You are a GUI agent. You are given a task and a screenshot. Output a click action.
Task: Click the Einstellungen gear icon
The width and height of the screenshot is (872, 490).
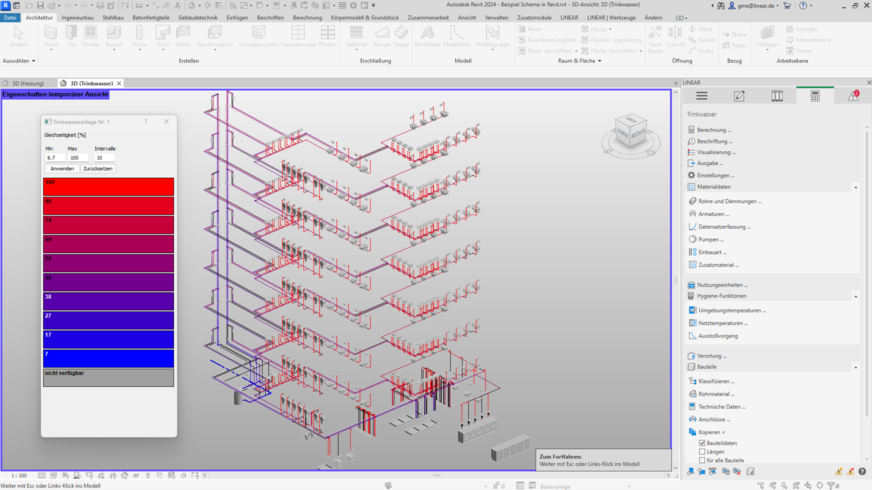(x=691, y=175)
